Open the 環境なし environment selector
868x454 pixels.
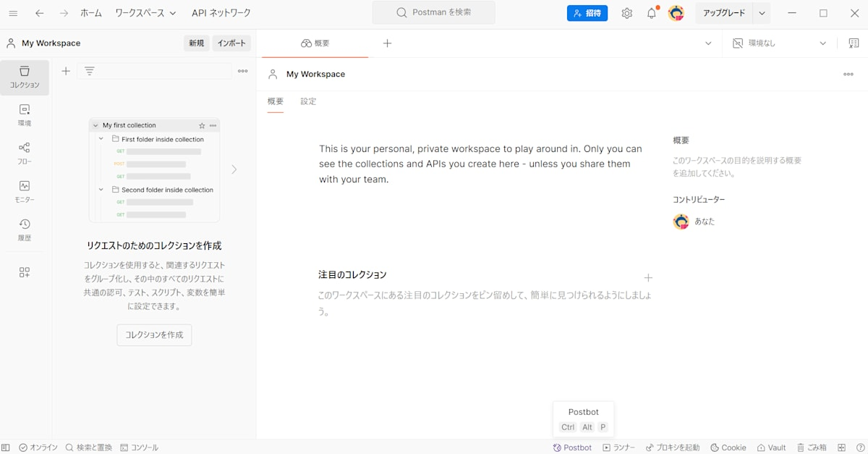pos(778,43)
